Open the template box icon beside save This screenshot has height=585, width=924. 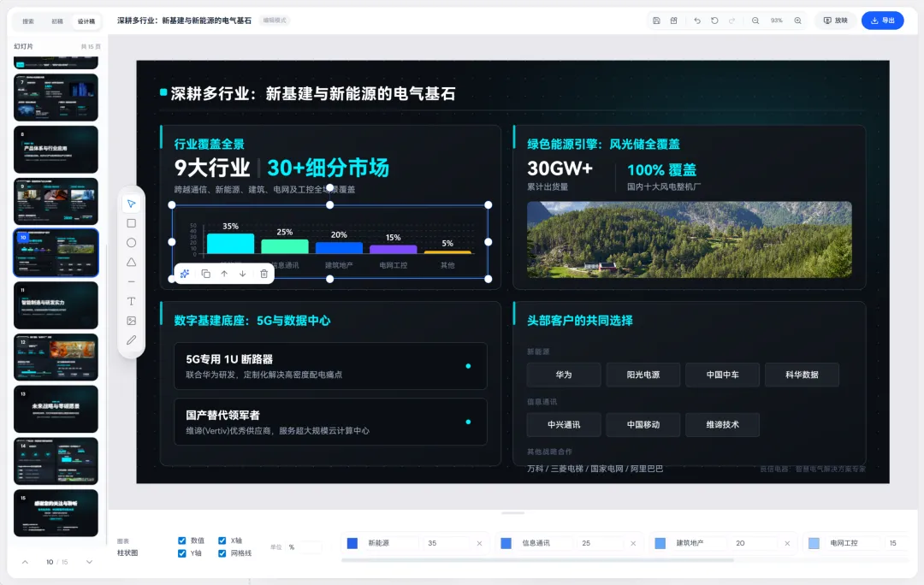point(673,21)
